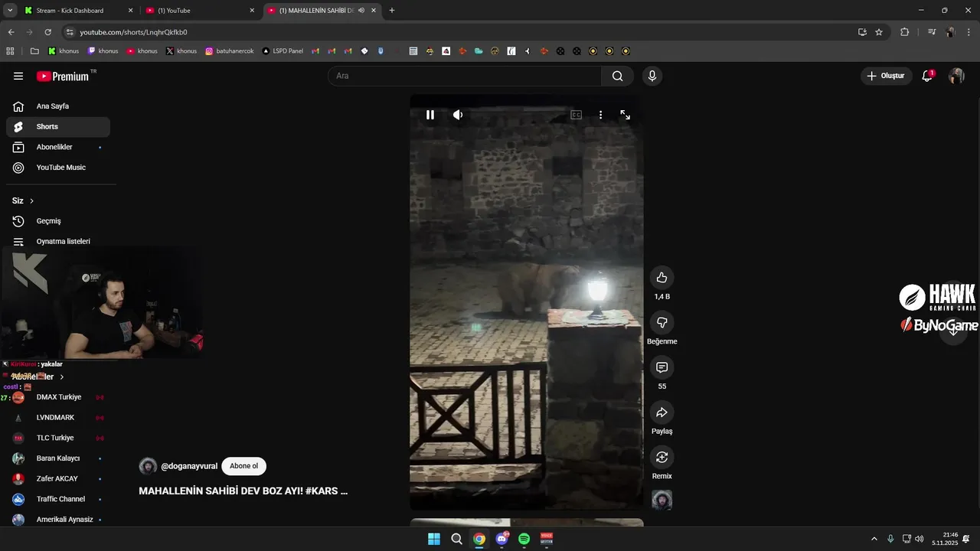Open the Zafer AKCAY channel
The image size is (980, 551).
(x=58, y=479)
